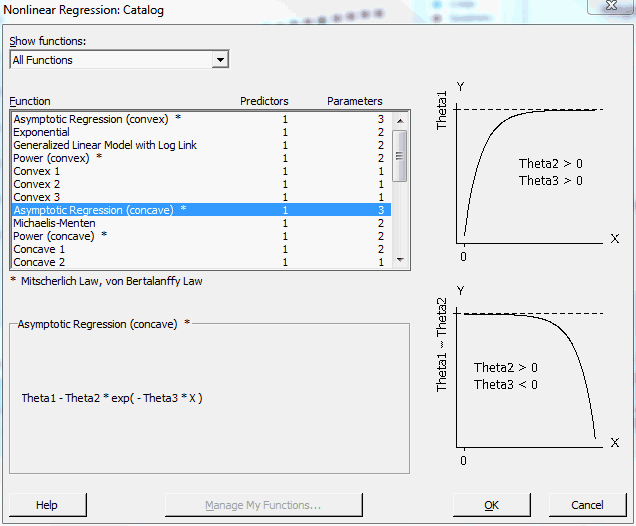Image resolution: width=636 pixels, height=526 pixels.
Task: Pick the Convex 1 function
Action: pos(37,171)
